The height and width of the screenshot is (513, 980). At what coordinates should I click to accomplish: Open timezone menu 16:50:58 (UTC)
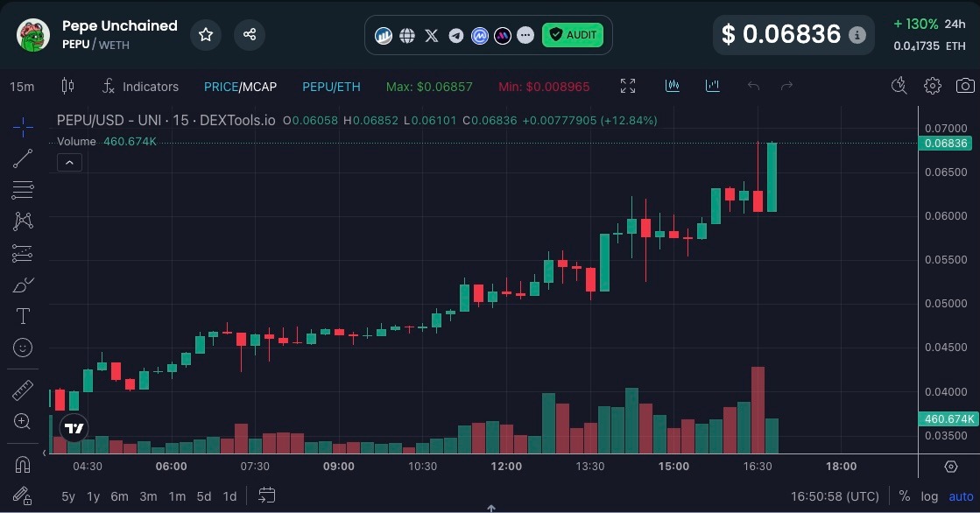tap(835, 496)
